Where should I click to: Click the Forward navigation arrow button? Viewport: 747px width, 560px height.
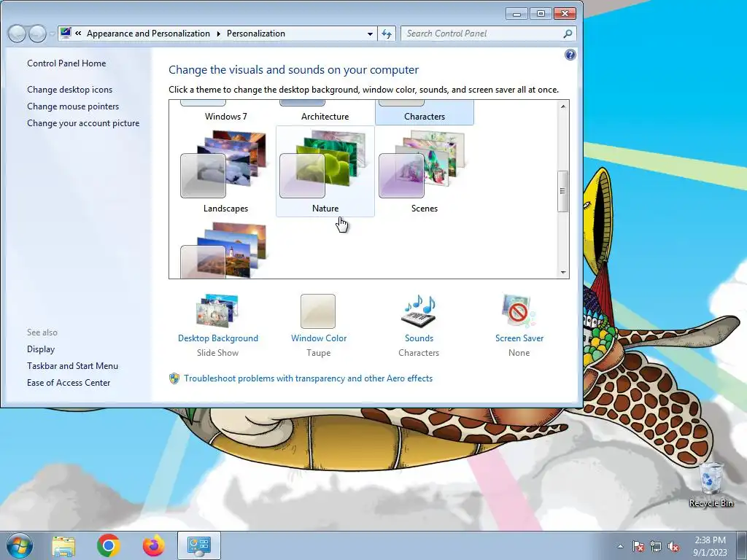pos(37,34)
